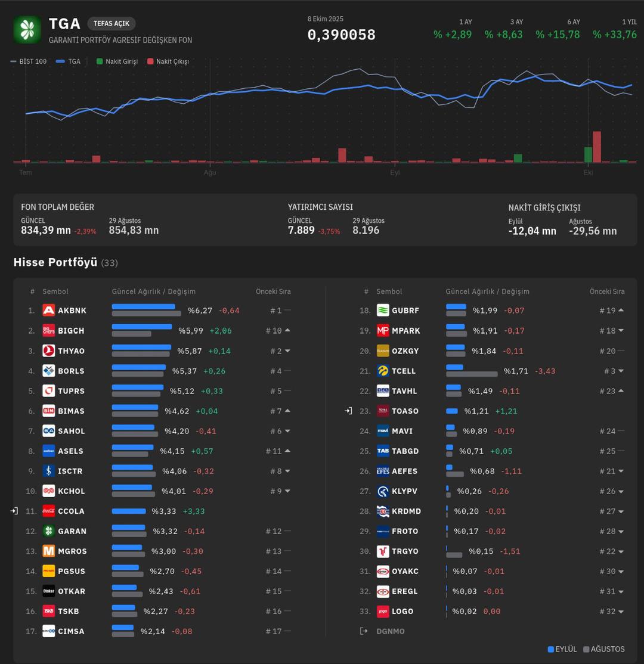
Task: Open the GARAN stock symbol link
Action: 72,531
